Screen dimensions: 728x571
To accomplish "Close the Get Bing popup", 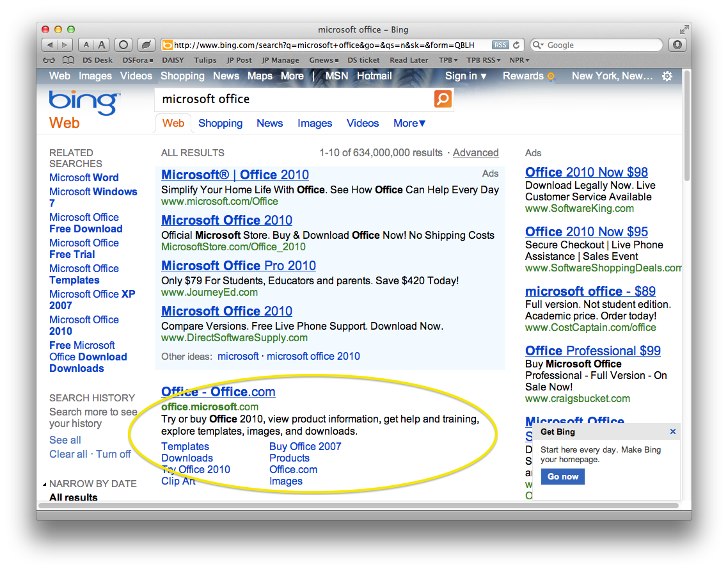I will point(672,431).
